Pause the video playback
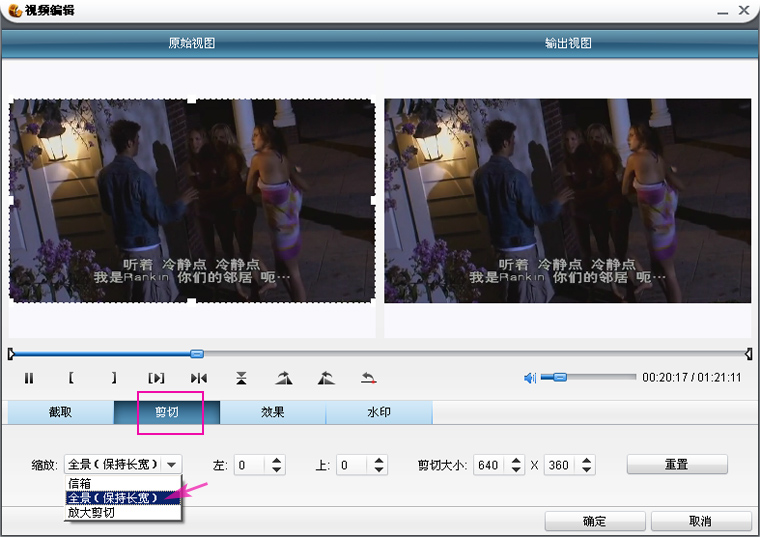760x537 pixels. click(29, 378)
